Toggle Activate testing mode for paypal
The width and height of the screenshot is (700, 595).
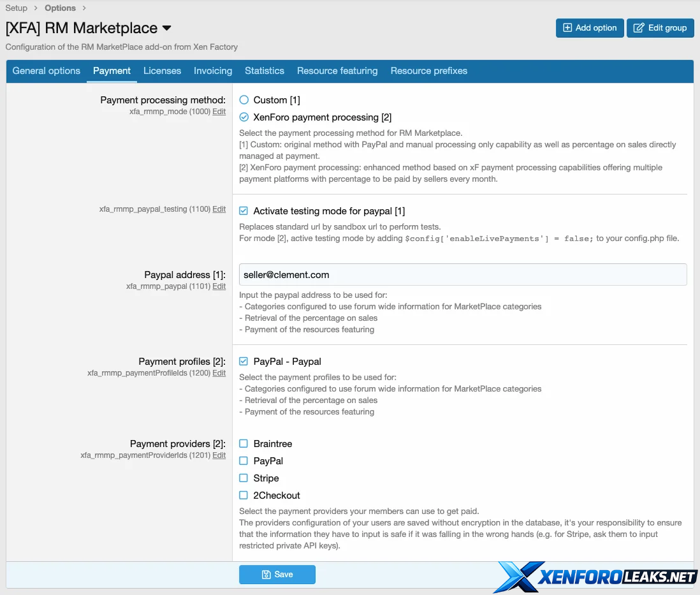pos(244,211)
